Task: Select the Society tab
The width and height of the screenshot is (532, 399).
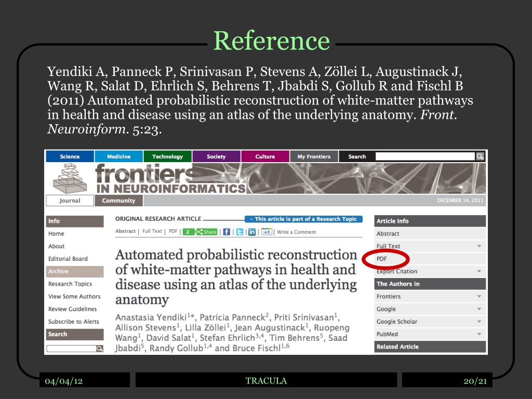Action: click(x=217, y=156)
